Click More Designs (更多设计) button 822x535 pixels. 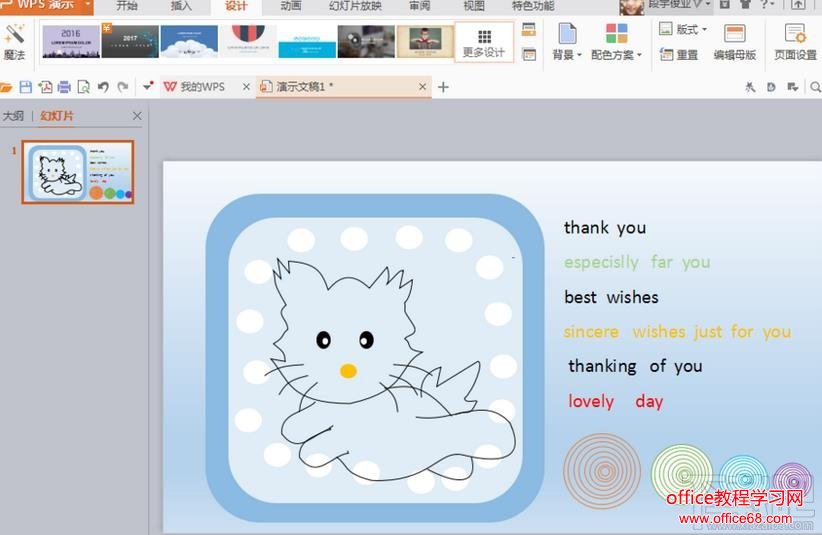pyautogui.click(x=484, y=43)
